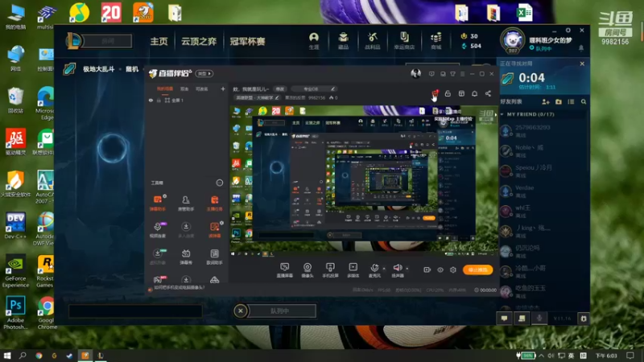This screenshot has height=362, width=644.
Task: Open streaming settings gear near the orange button
Action: 453,269
